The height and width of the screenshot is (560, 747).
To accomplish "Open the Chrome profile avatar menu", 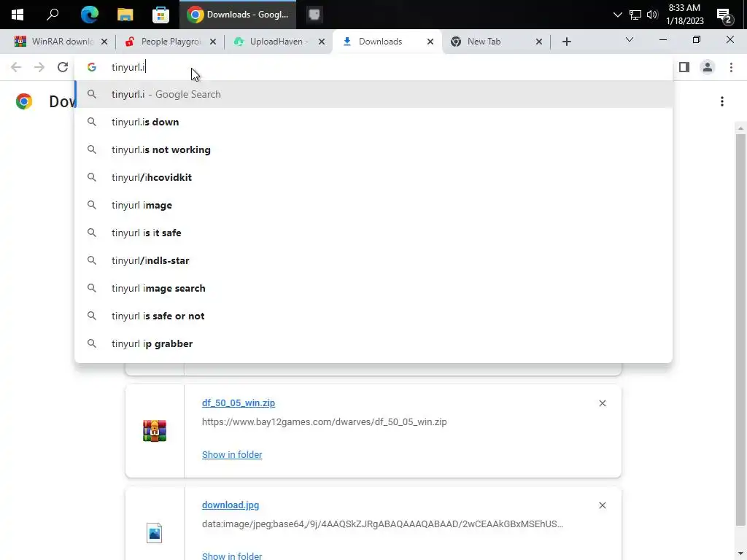I will [x=708, y=67].
